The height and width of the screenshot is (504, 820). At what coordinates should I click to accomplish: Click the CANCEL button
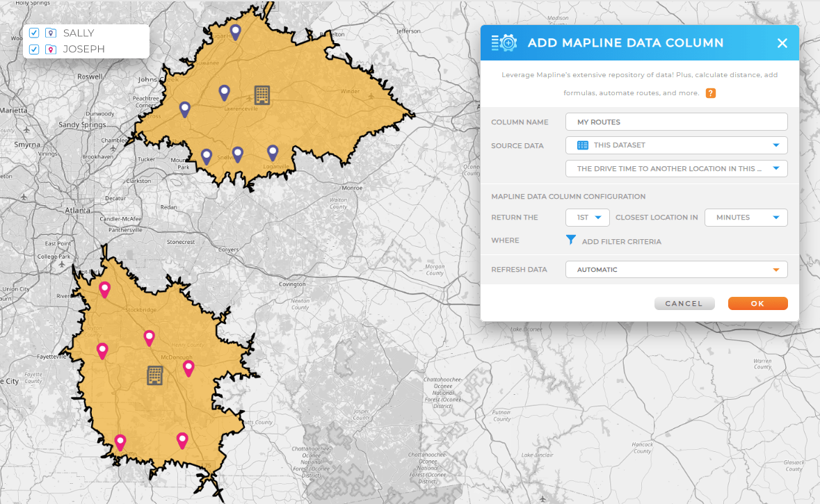point(684,304)
